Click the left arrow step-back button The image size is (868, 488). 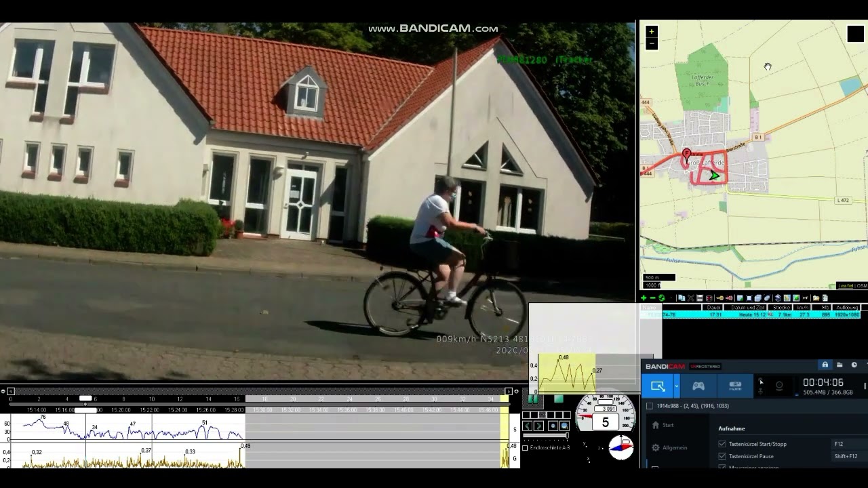pyautogui.click(x=528, y=426)
